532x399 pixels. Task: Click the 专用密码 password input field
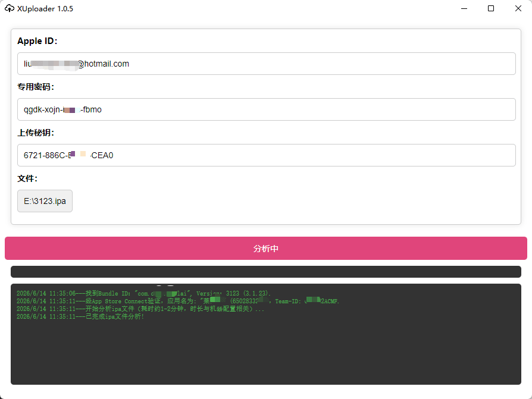coord(267,109)
